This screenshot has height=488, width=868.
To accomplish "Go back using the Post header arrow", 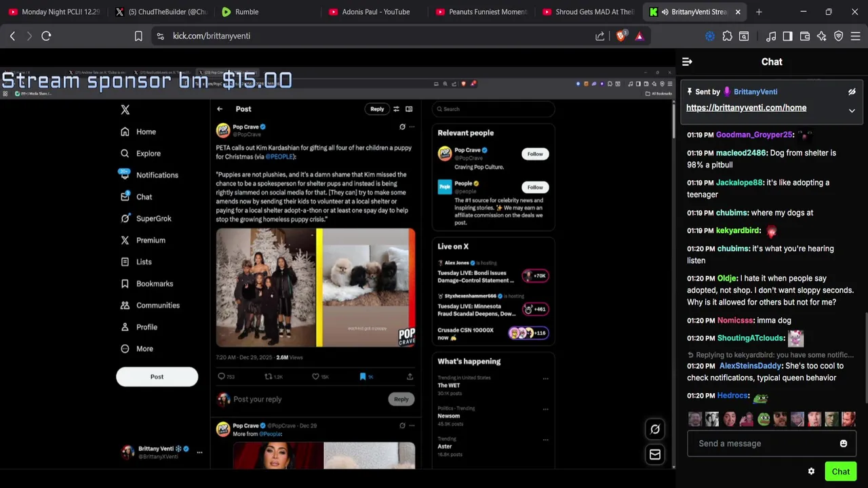I will 220,108.
